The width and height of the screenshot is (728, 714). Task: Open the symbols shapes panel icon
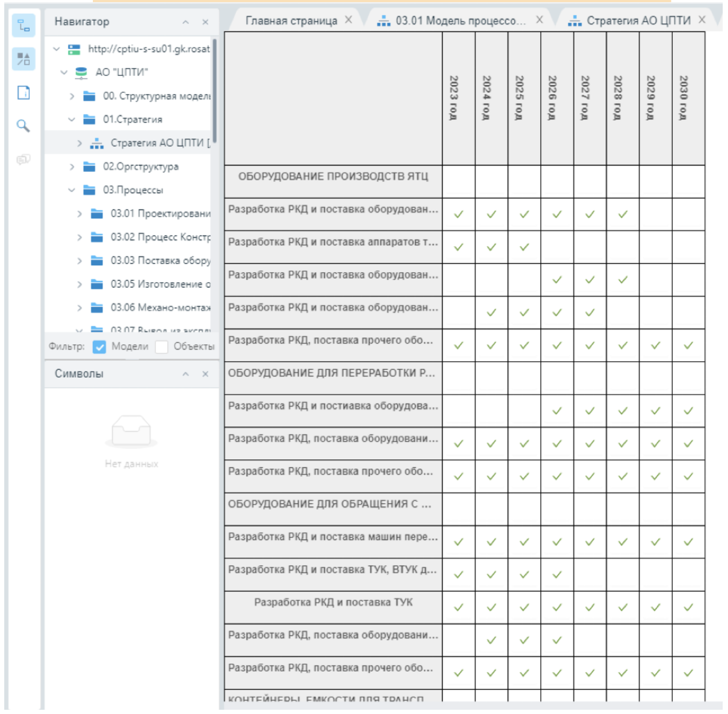click(x=23, y=59)
